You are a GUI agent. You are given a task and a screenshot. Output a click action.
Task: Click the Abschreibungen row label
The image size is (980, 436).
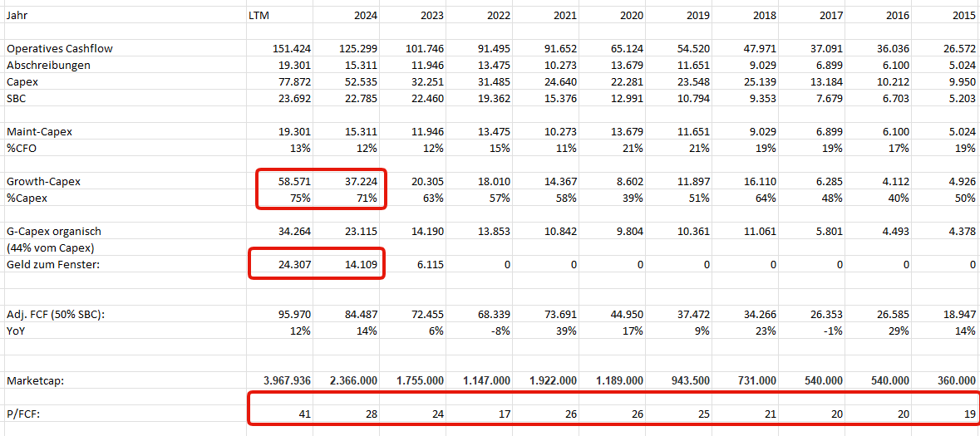(48, 66)
